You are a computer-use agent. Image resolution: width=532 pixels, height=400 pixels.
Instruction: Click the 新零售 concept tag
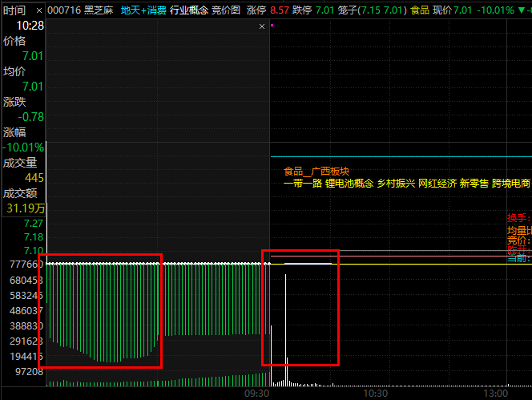point(474,184)
